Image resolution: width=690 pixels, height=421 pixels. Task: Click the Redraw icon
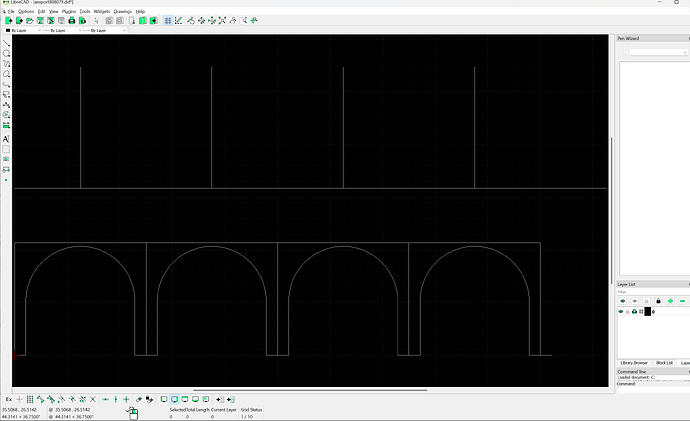(191, 21)
